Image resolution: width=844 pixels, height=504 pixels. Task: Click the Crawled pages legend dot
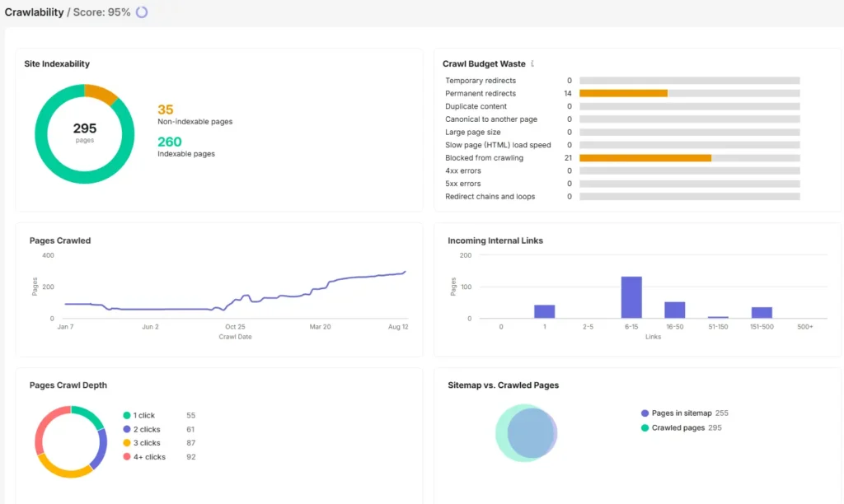[x=645, y=427]
